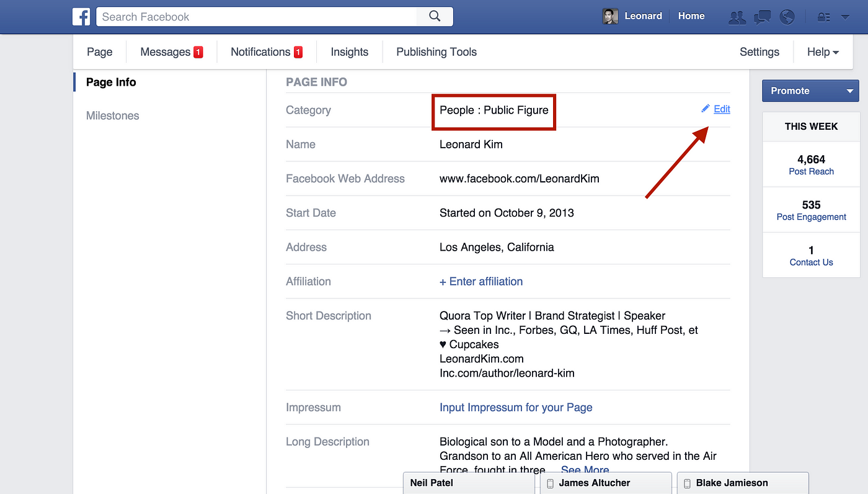Click the Facebook Web Address label
Image resolution: width=868 pixels, height=494 pixels.
point(345,178)
